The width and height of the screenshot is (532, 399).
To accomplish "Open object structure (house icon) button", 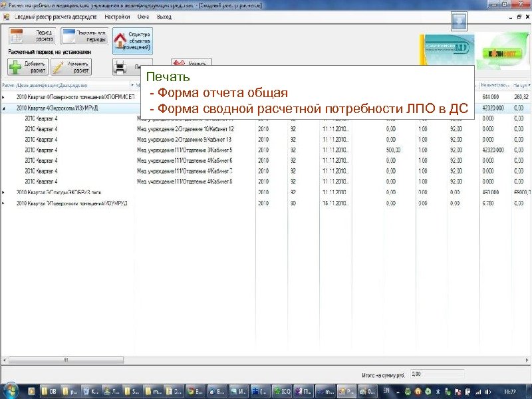I will click(x=132, y=41).
